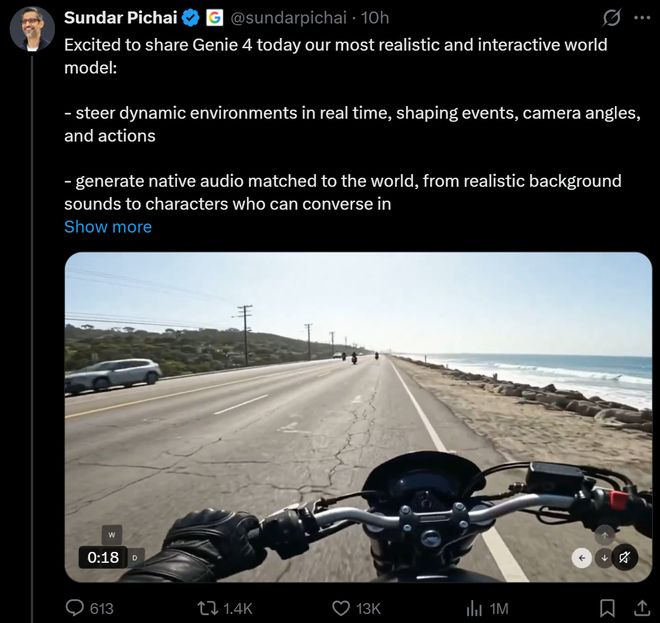Click the W key overlay in video

(112, 535)
